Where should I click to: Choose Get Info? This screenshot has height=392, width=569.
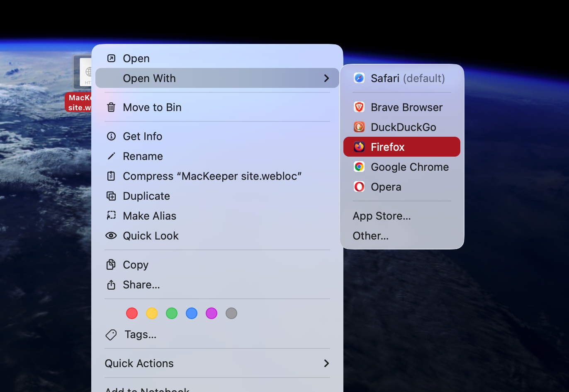(217, 136)
